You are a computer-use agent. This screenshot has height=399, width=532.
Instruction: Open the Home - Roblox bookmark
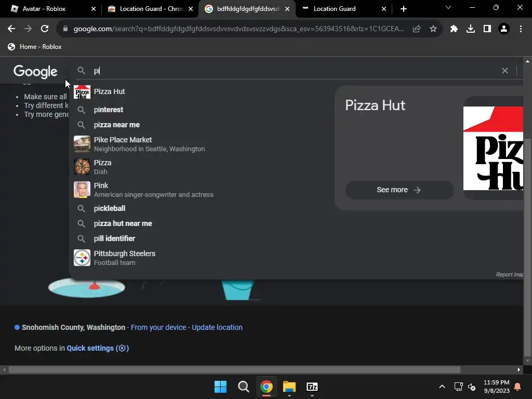click(35, 47)
